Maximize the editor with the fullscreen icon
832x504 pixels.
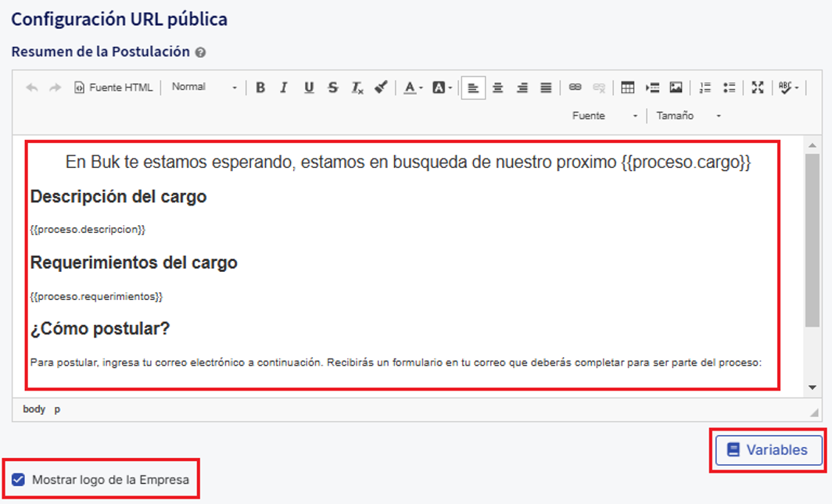(757, 88)
